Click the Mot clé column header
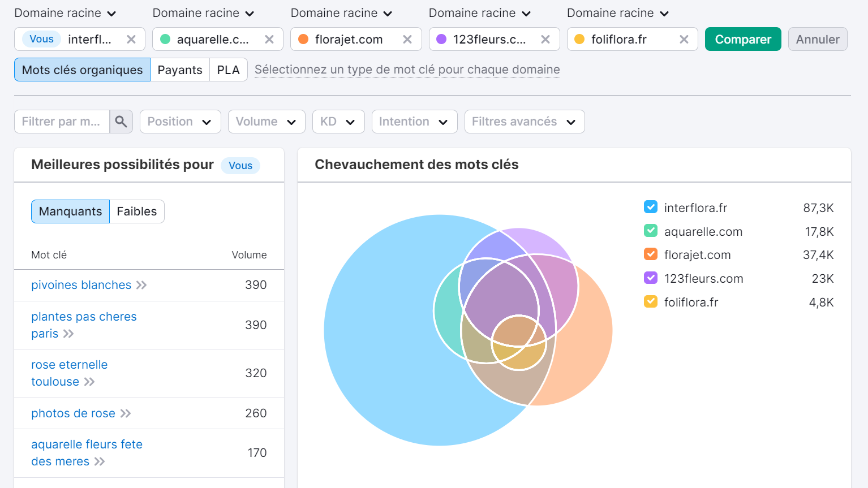Viewport: 868px width, 488px height. (x=49, y=255)
